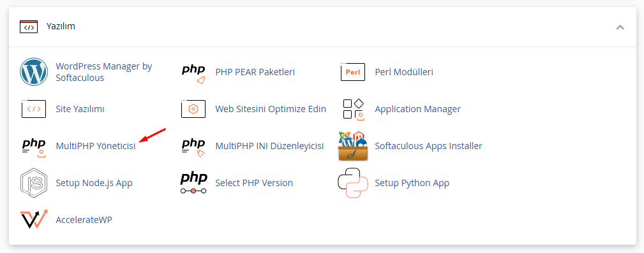Click the WordPress logo icon
This screenshot has width=644, height=253.
click(x=34, y=72)
